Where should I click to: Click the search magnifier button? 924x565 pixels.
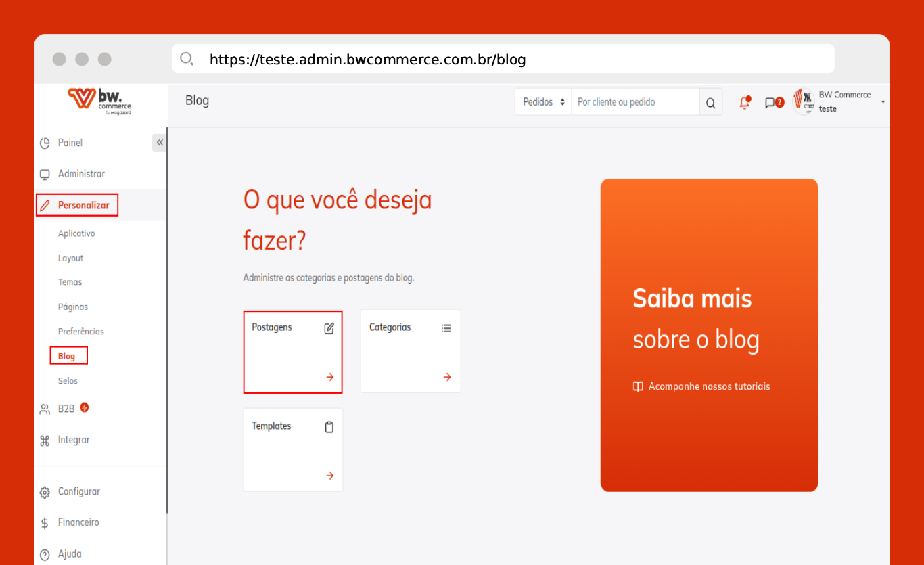point(710,103)
